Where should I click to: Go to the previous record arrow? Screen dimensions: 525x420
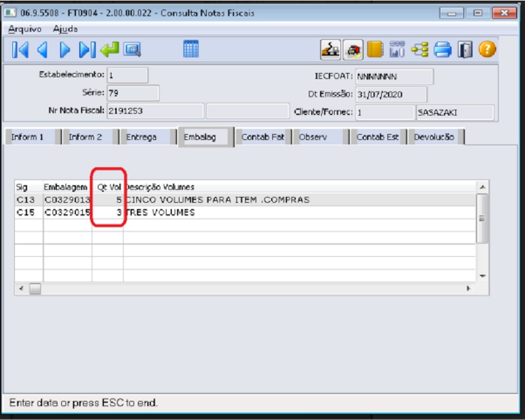click(x=42, y=50)
